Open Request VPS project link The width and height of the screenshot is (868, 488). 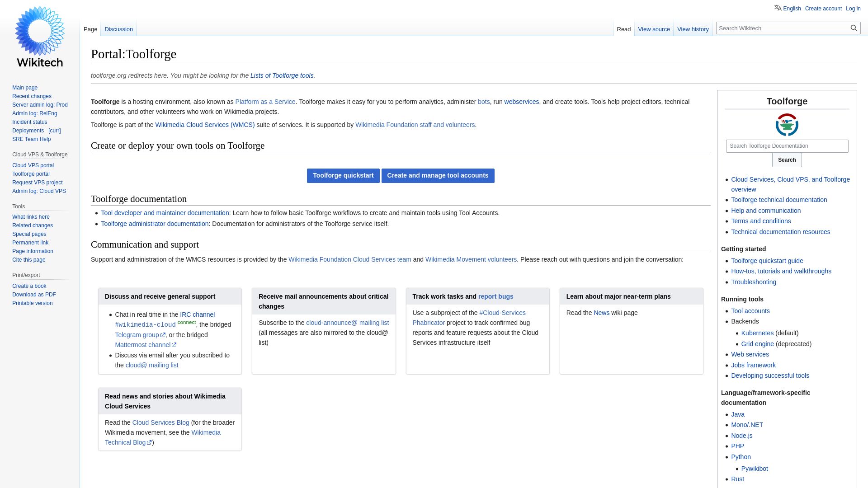pyautogui.click(x=38, y=183)
